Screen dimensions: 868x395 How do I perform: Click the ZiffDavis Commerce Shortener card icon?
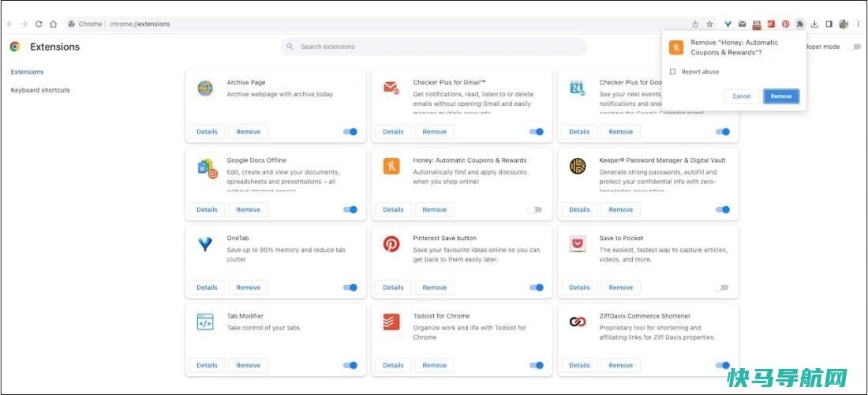578,322
